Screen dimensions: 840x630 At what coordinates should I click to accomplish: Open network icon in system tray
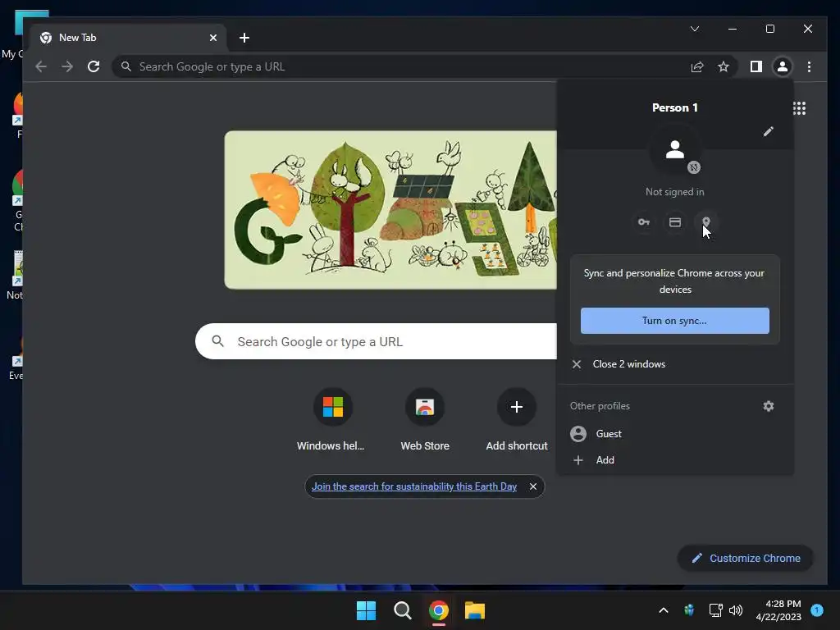(x=715, y=610)
